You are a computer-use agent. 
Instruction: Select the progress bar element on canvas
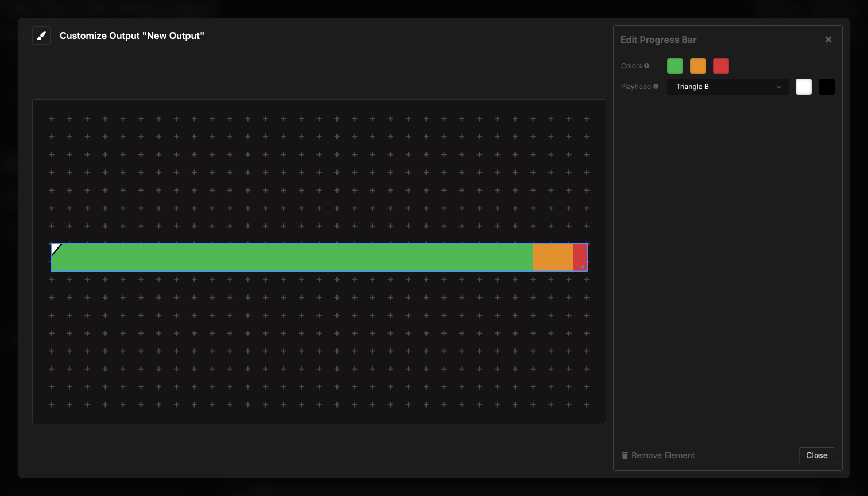(287, 257)
